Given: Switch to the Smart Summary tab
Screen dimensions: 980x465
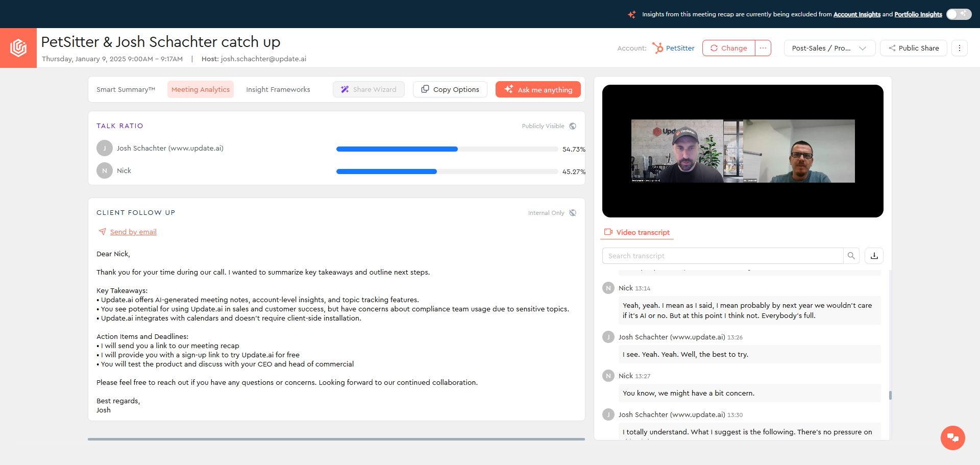Looking at the screenshot, I should pyautogui.click(x=126, y=89).
